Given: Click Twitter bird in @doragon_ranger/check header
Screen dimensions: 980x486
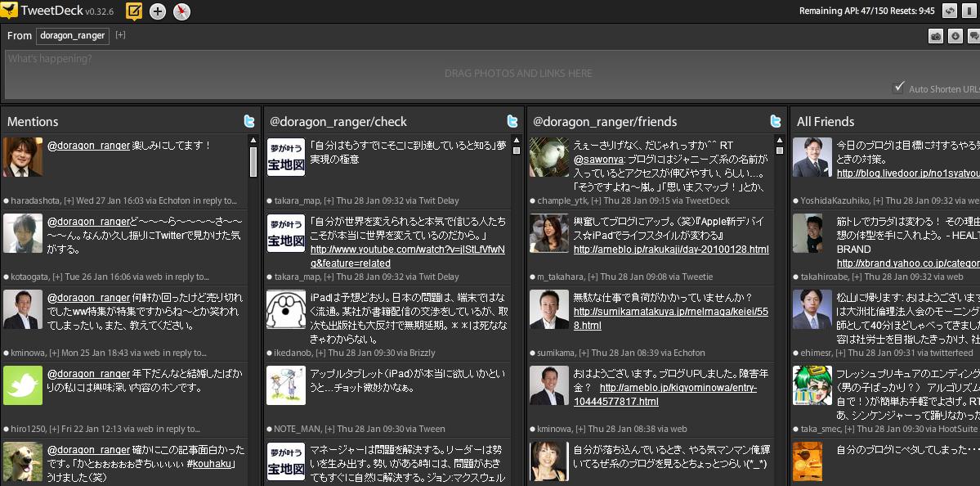Looking at the screenshot, I should (512, 121).
